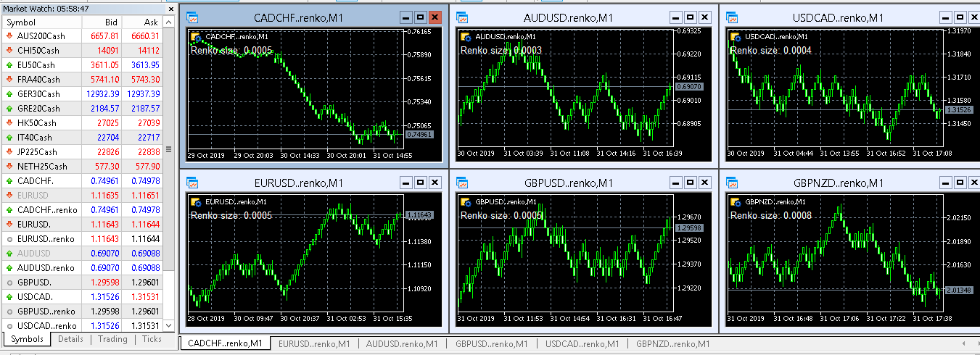Click the expert advisor icon inside USDCAD chart
This screenshot has height=355, width=980.
pyautogui.click(x=736, y=36)
